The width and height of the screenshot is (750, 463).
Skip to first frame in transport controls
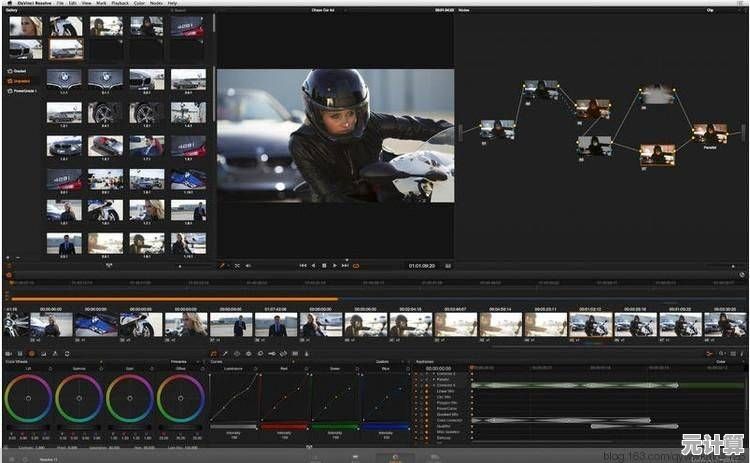click(x=303, y=265)
